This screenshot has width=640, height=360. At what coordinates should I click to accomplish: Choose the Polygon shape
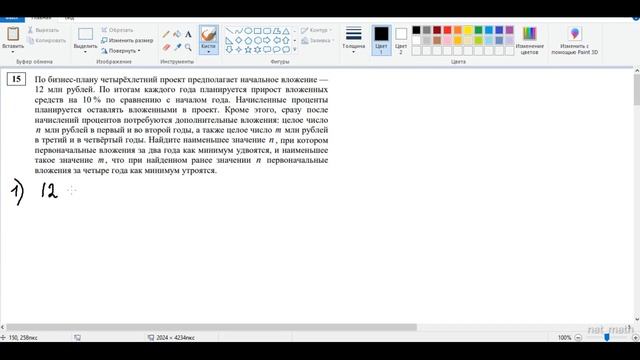pos(276,31)
